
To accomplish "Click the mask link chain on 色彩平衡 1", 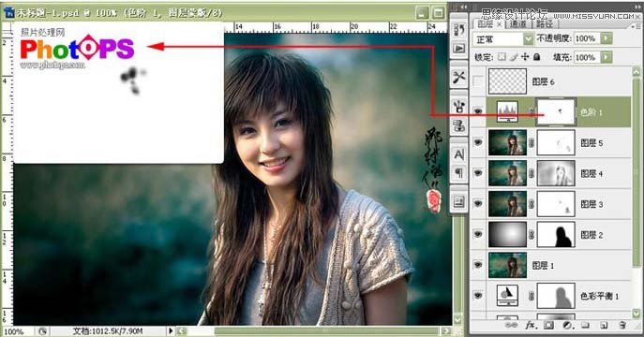I will point(532,296).
